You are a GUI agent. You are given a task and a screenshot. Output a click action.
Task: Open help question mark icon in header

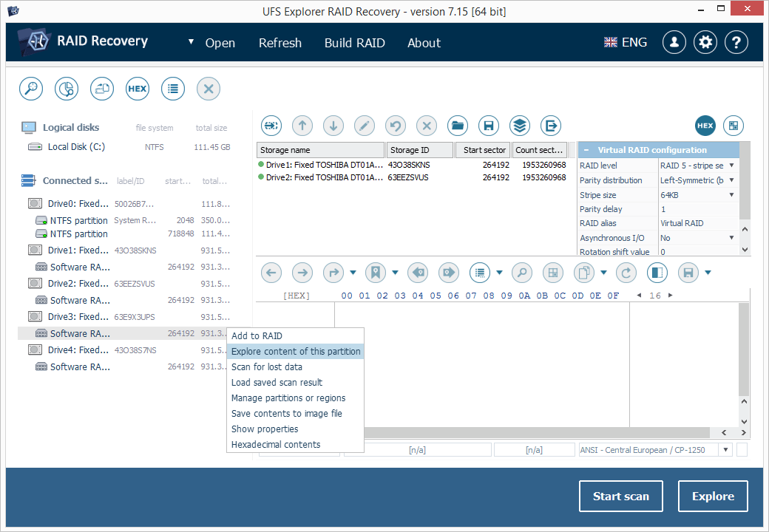pyautogui.click(x=736, y=43)
